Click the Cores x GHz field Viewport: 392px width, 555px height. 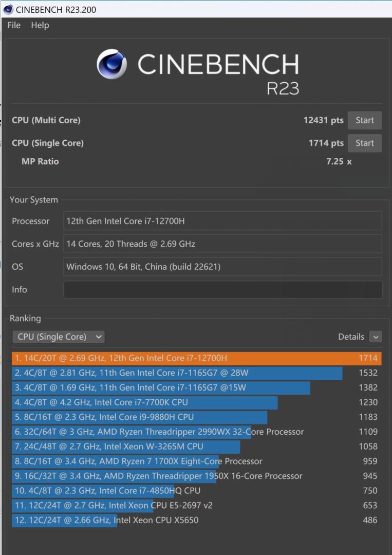coord(222,244)
